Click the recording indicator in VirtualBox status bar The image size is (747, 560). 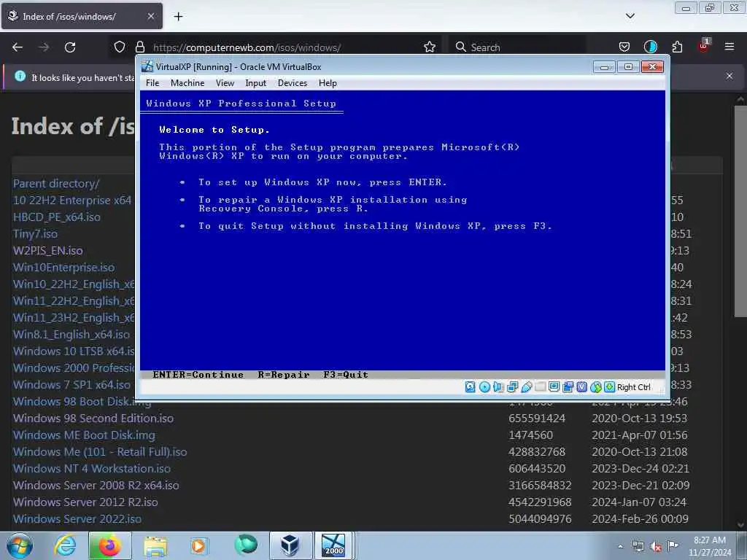(x=568, y=387)
